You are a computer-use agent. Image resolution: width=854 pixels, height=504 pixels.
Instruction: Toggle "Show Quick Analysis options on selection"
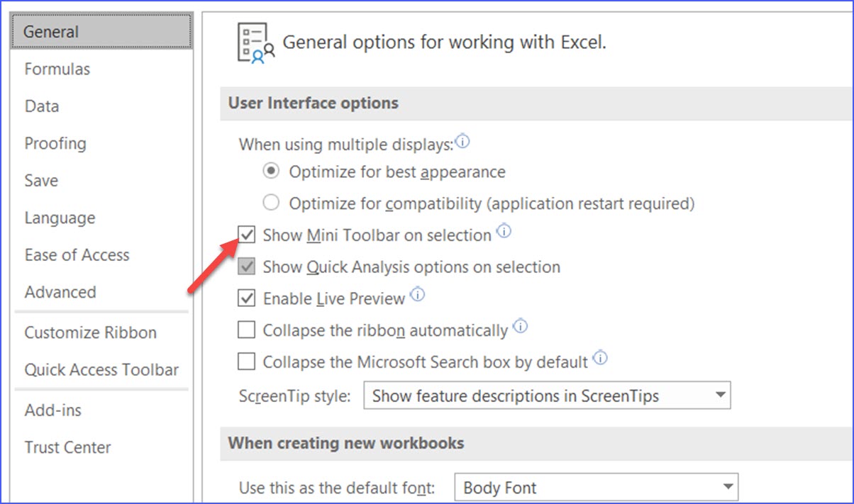(245, 267)
